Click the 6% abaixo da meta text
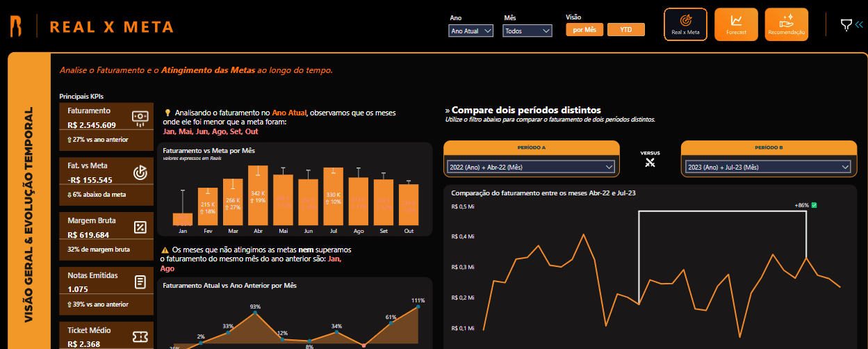 pyautogui.click(x=98, y=194)
